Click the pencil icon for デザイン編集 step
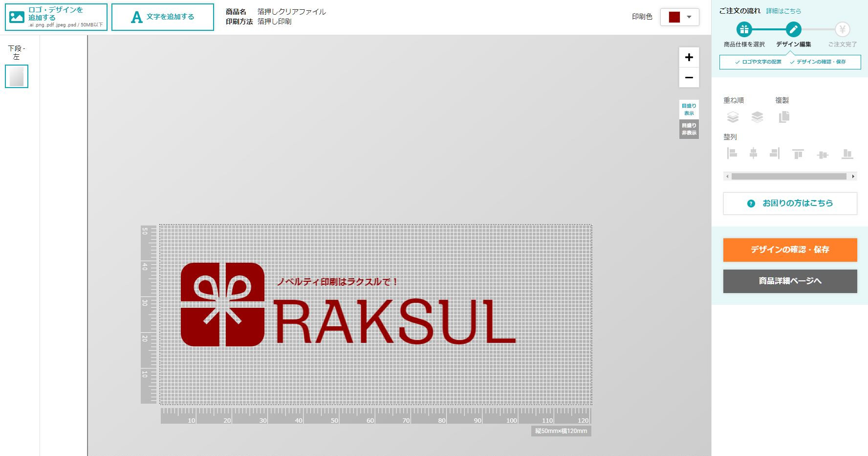 (794, 29)
